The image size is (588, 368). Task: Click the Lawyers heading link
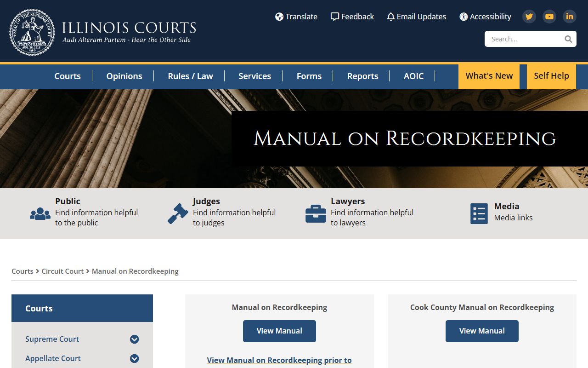click(348, 201)
